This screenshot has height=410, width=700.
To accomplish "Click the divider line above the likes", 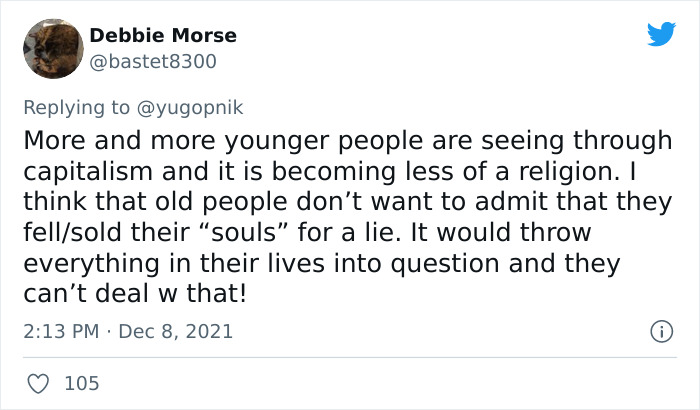I will (x=350, y=357).
